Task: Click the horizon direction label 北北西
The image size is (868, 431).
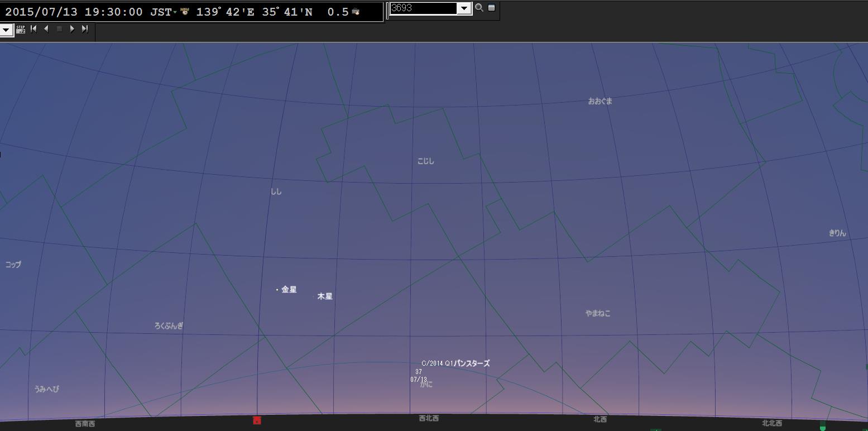Action: click(772, 423)
